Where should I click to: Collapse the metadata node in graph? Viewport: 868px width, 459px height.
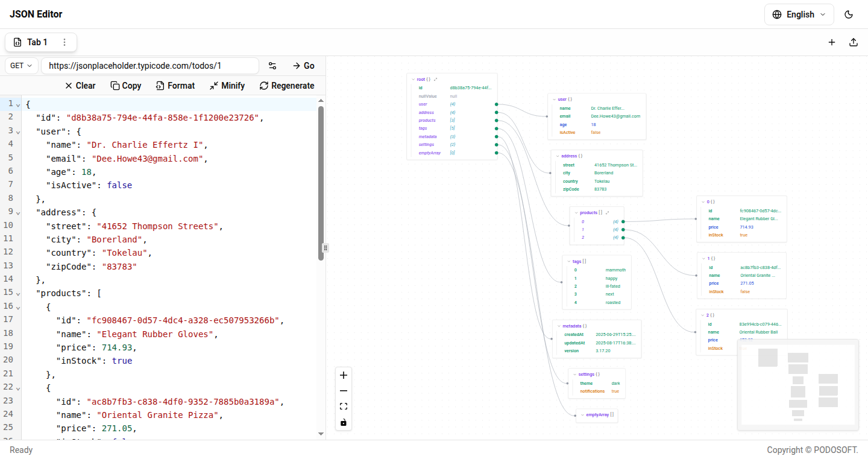coord(559,326)
